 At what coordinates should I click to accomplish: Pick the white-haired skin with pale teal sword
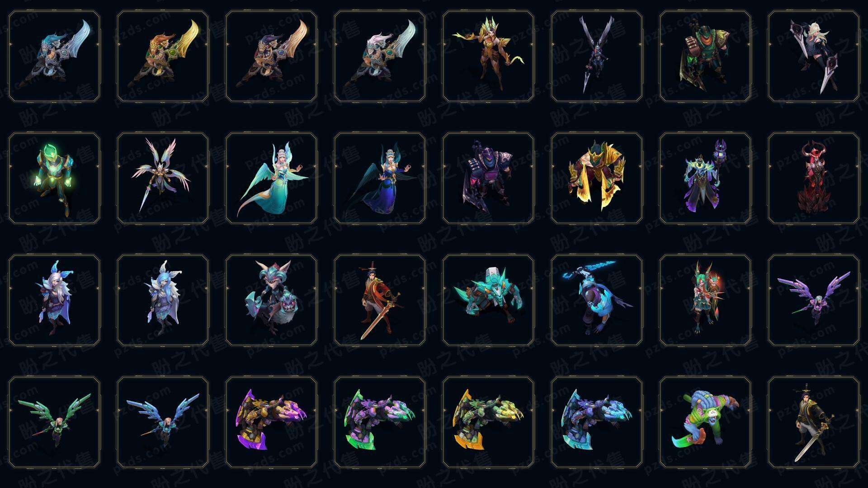[380, 56]
